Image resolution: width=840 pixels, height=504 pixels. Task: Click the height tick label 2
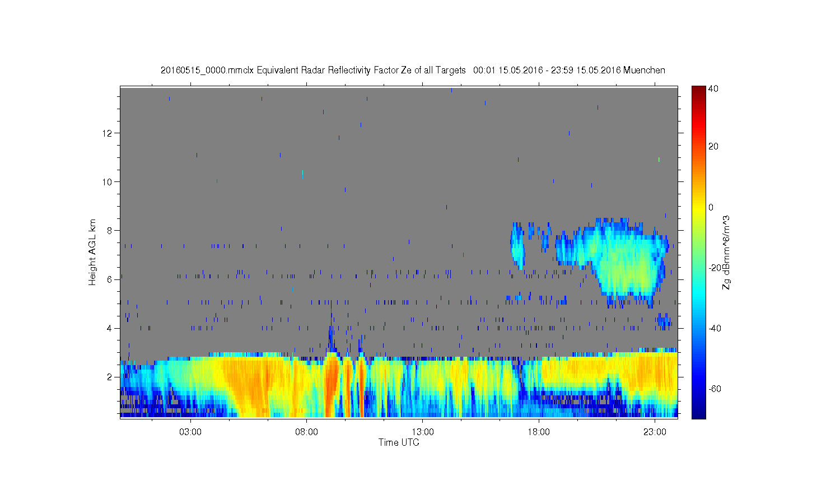(x=110, y=376)
